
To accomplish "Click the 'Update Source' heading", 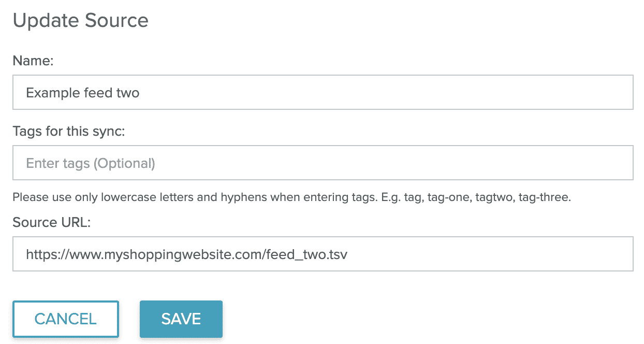I will coord(81,21).
